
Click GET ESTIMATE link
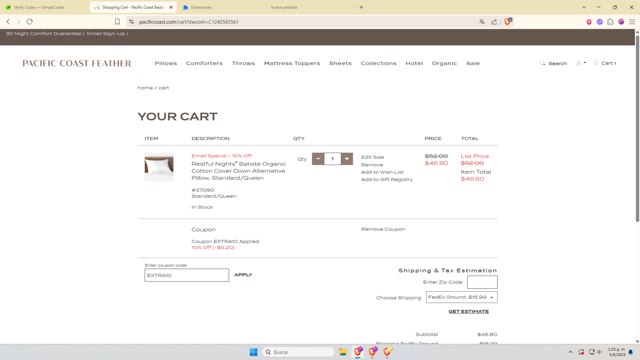(469, 311)
